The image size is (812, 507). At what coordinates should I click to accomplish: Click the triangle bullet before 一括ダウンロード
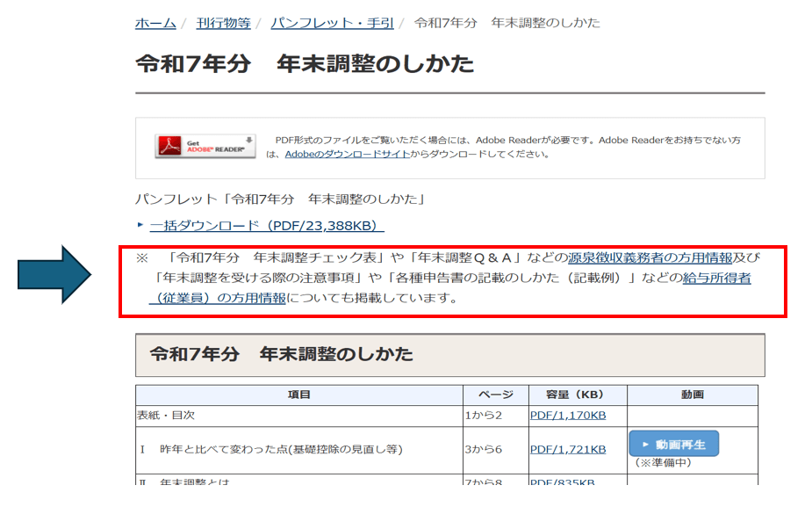click(x=140, y=226)
